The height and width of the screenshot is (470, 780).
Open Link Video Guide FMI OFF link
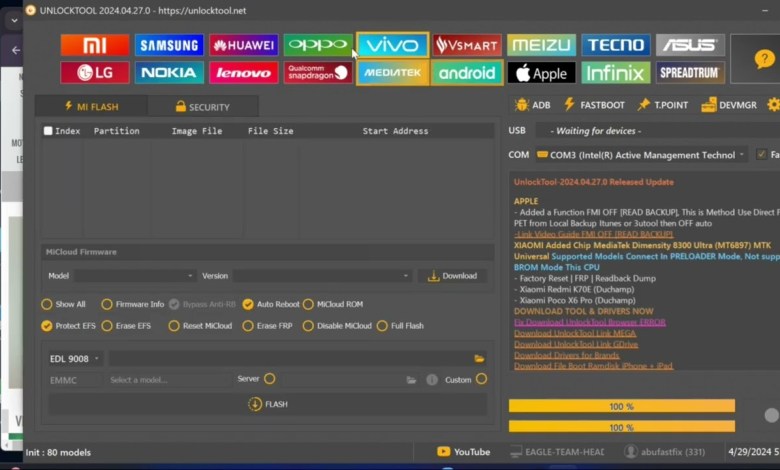point(594,234)
